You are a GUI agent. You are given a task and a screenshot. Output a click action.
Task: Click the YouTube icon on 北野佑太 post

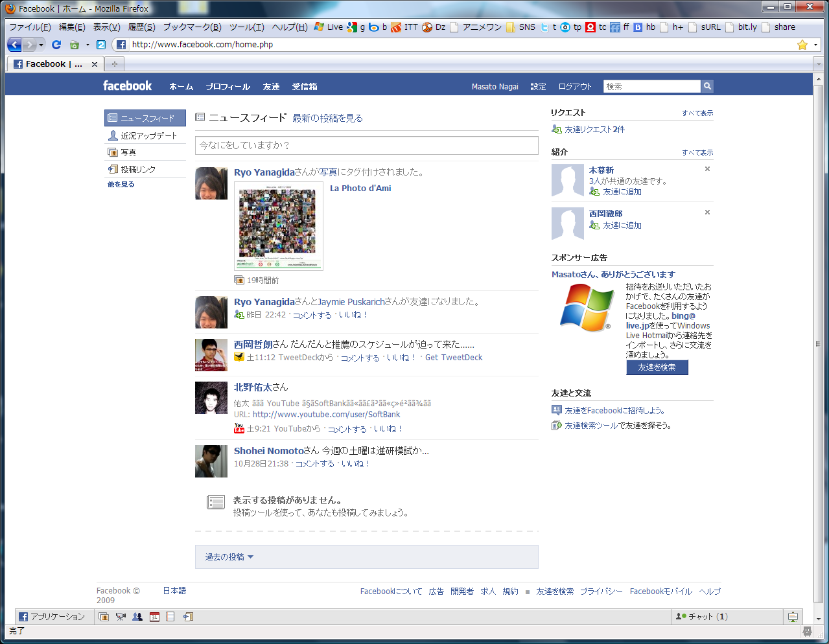pos(239,428)
